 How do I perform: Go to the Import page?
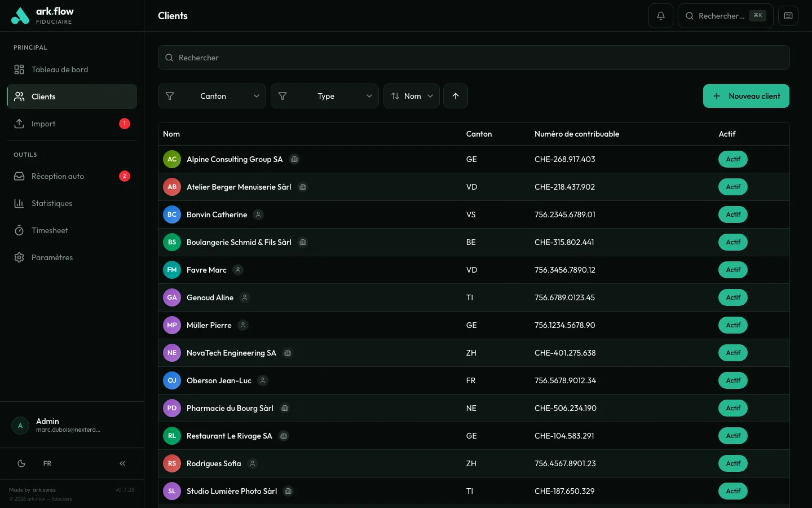72,124
